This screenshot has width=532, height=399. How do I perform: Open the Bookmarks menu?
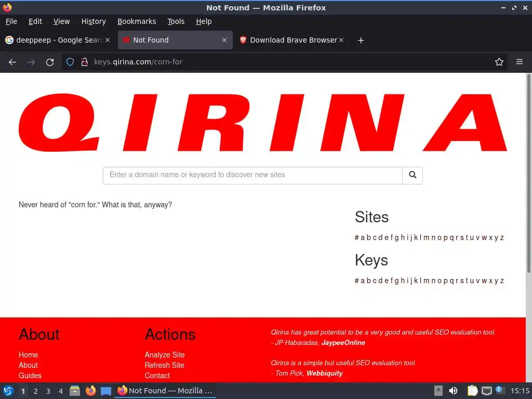pos(137,21)
